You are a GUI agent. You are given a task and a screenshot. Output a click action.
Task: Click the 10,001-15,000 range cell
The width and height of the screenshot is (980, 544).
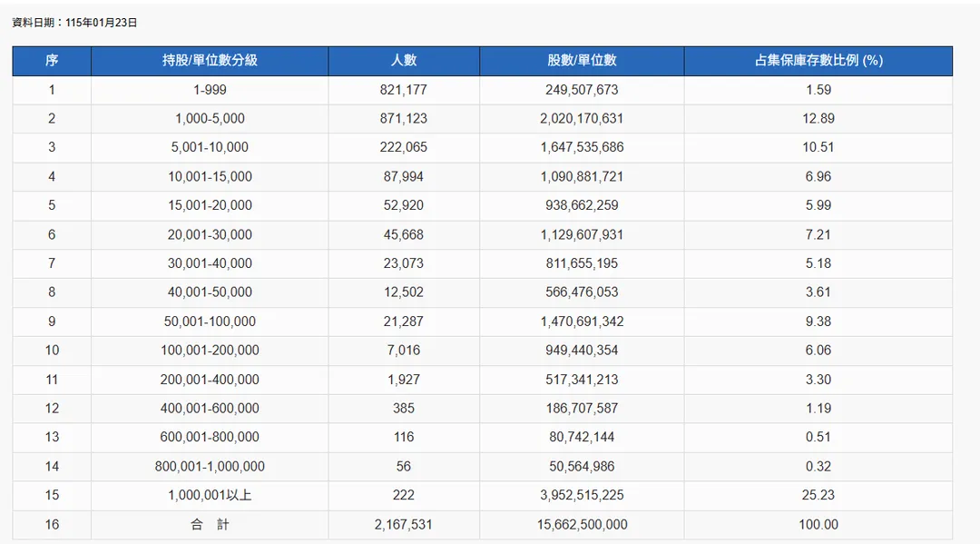(x=210, y=177)
